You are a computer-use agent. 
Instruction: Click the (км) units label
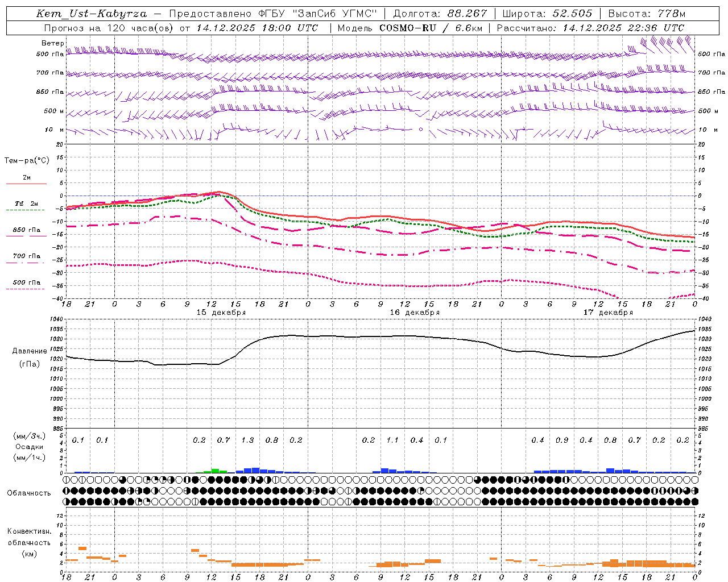(30, 553)
